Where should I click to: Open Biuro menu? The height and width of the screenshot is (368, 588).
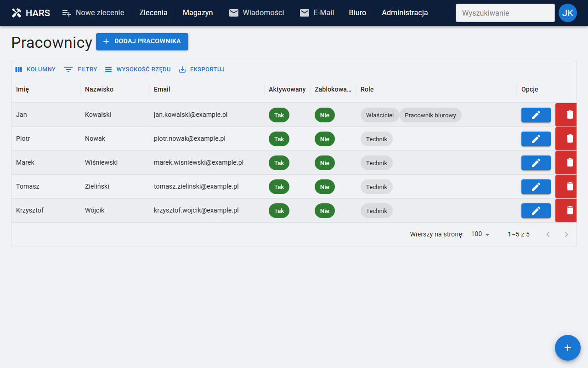tap(357, 13)
